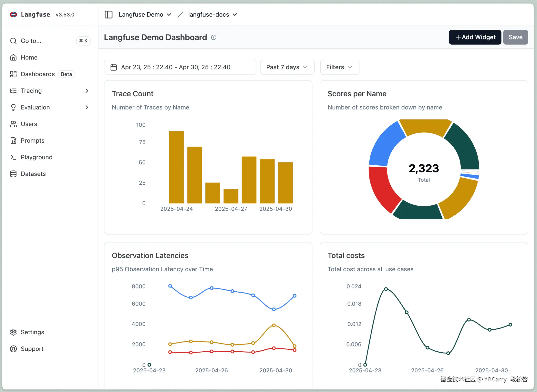
Task: Toggle the sidebar panel icon
Action: pos(108,14)
